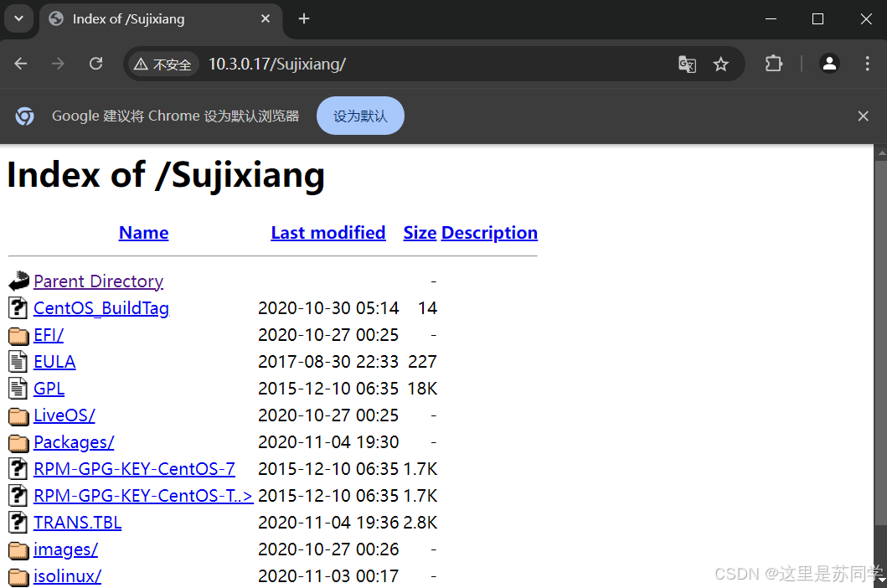Click the size value 227
The height and width of the screenshot is (588, 887).
[x=423, y=362]
